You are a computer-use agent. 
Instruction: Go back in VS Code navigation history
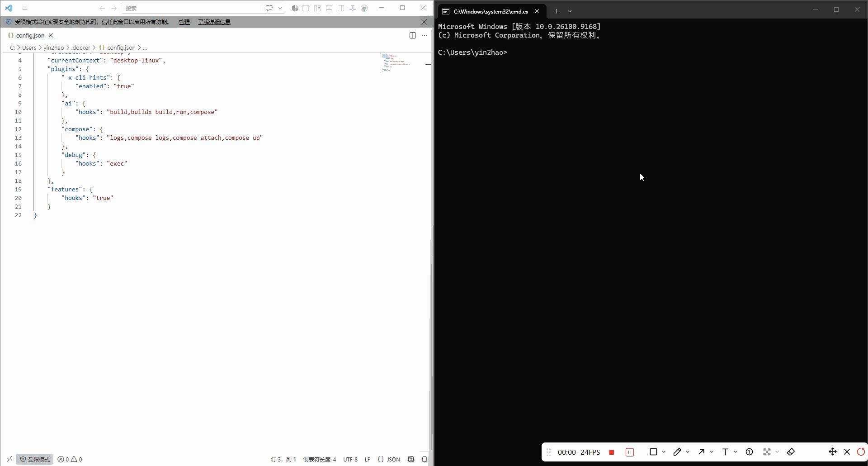(x=102, y=8)
